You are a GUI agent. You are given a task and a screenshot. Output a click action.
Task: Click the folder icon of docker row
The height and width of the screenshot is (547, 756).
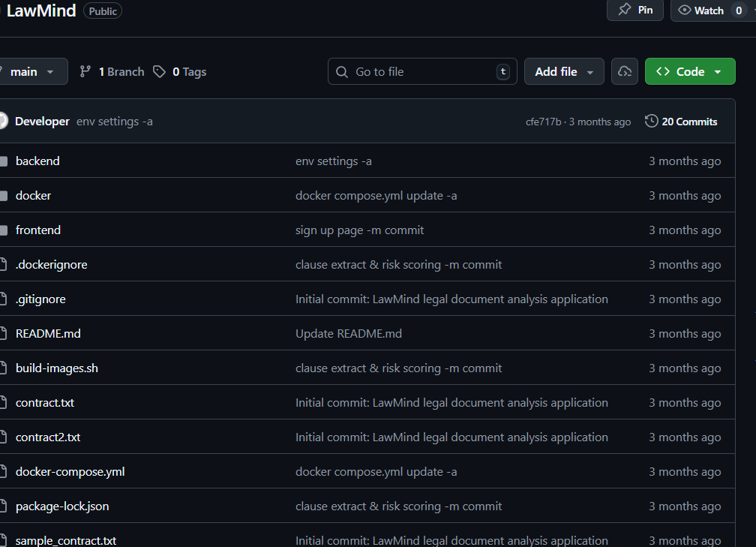(x=3, y=195)
